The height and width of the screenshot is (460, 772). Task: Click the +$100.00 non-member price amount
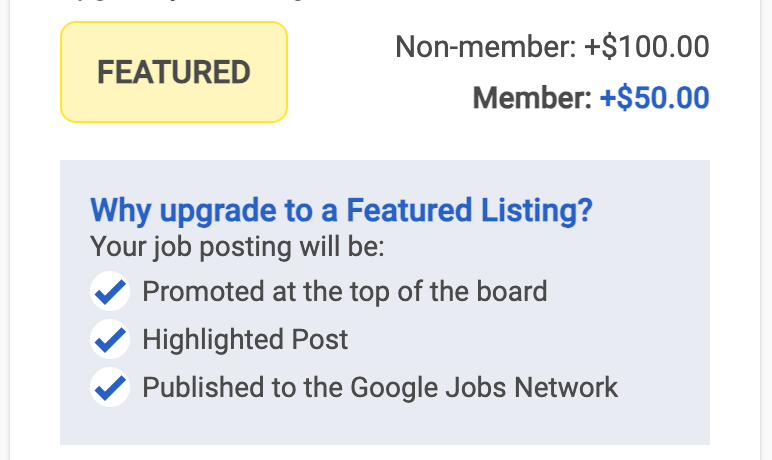tap(646, 47)
